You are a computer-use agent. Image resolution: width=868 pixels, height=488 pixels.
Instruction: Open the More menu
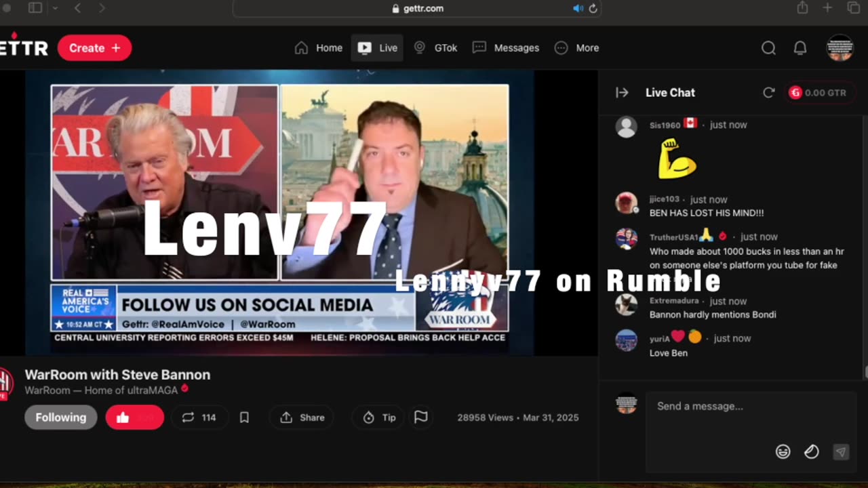click(576, 48)
